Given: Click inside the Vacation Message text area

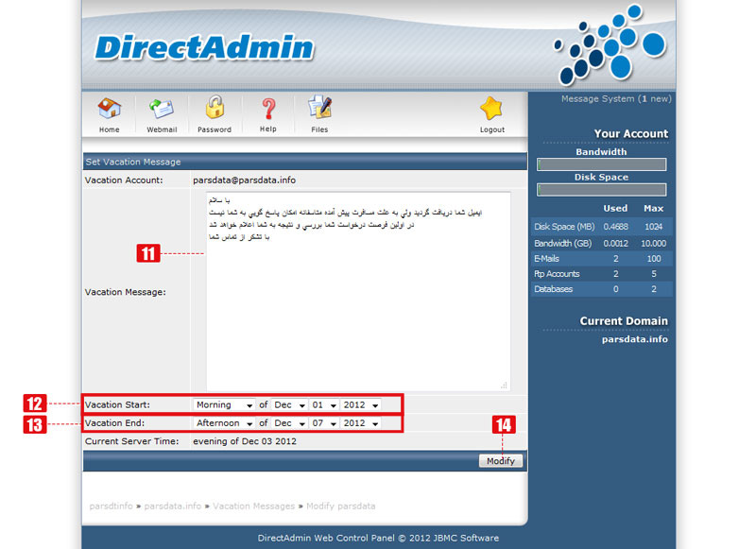Looking at the screenshot, I should pos(358,292).
